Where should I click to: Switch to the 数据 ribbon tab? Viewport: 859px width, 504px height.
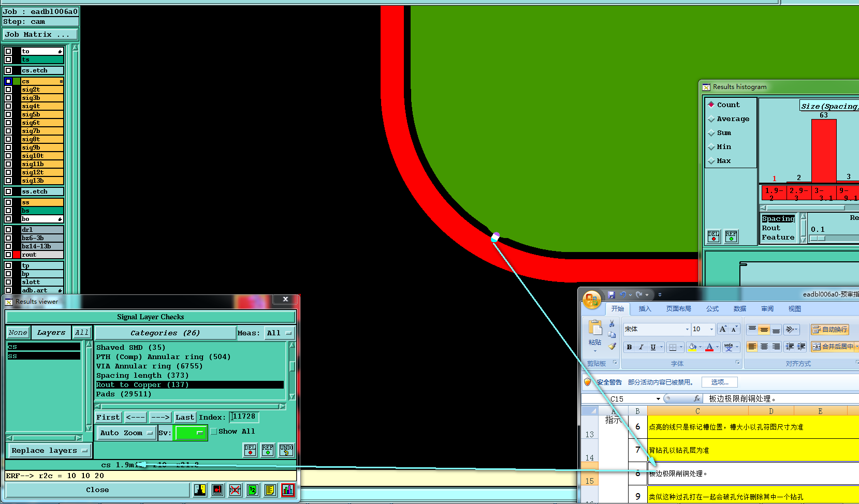click(740, 308)
